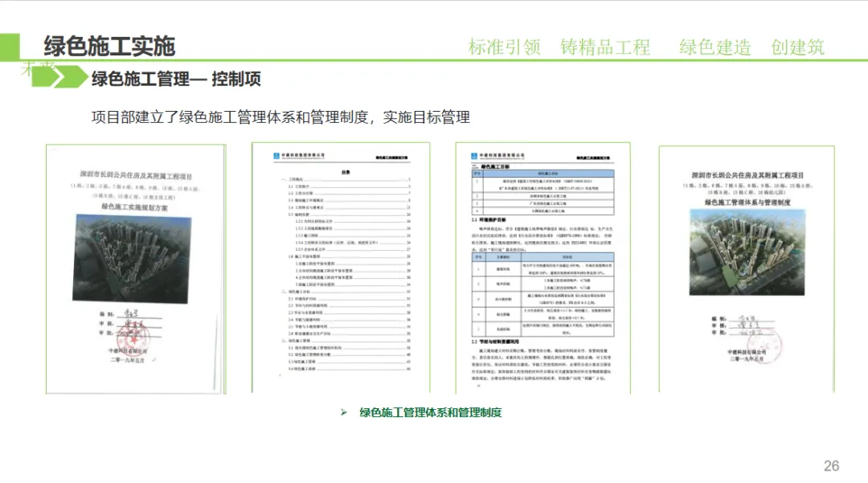Click the header text 铸精品工程
The width and height of the screenshot is (868, 483).
[x=605, y=47]
